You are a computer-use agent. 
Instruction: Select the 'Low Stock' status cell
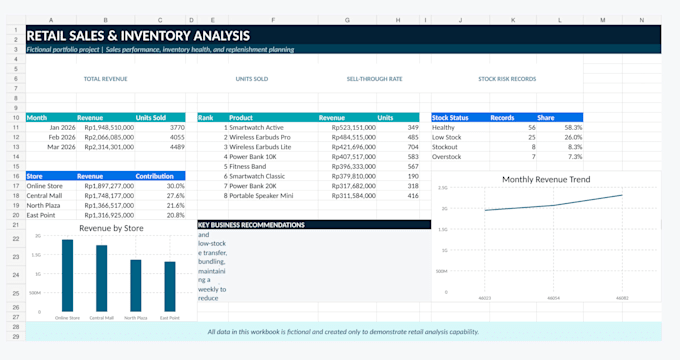(461, 137)
